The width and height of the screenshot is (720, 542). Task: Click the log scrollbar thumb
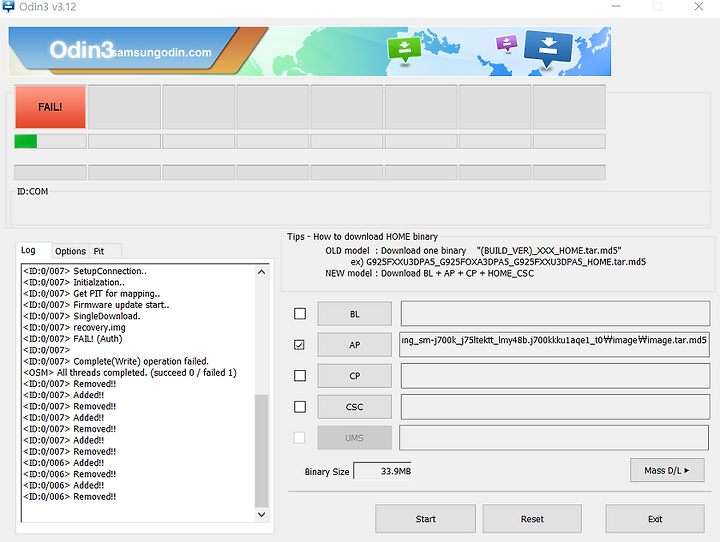pos(261,451)
